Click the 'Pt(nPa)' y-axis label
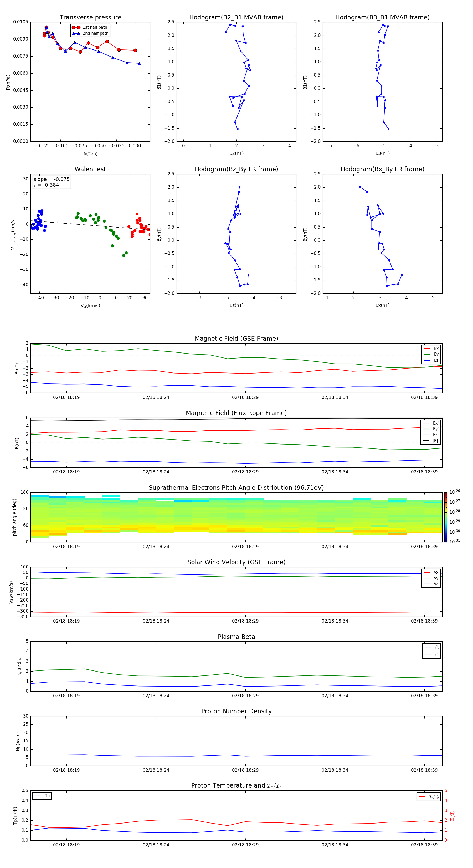This screenshot has width=473, height=868. click(8, 82)
